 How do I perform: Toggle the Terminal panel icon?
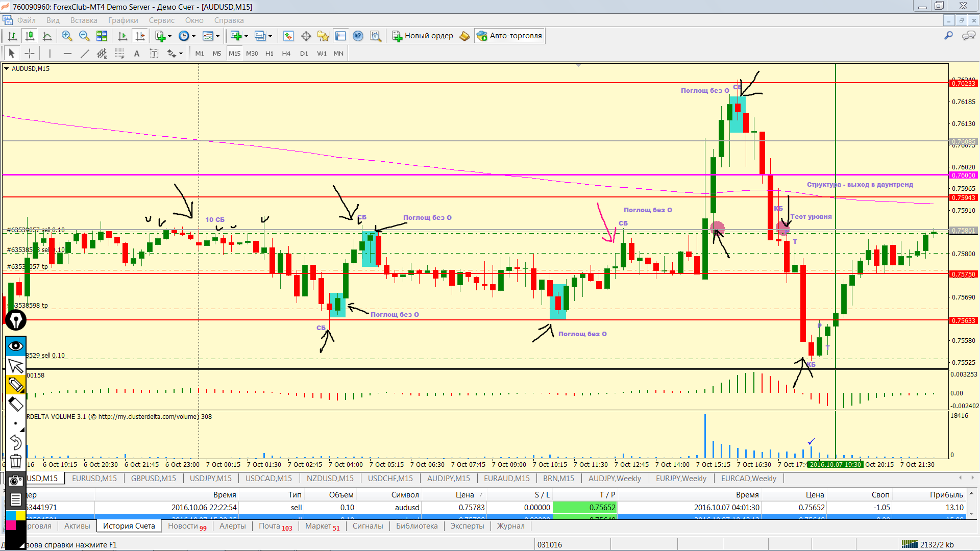(340, 36)
